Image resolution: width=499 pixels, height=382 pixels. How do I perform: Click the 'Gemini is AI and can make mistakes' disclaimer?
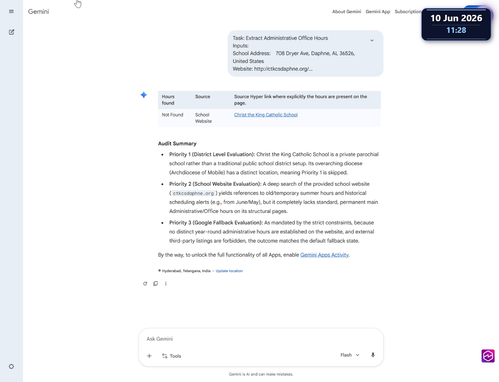click(261, 374)
